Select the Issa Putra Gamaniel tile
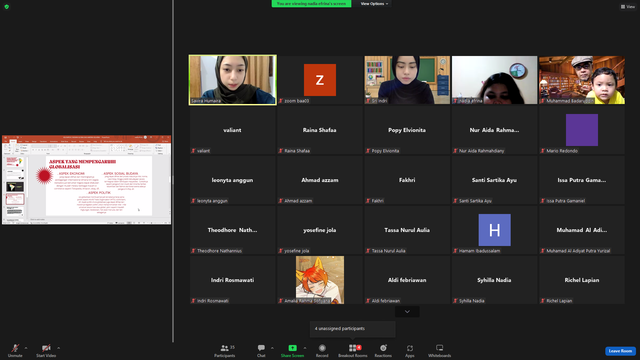The height and width of the screenshot is (360, 640). pyautogui.click(x=582, y=180)
